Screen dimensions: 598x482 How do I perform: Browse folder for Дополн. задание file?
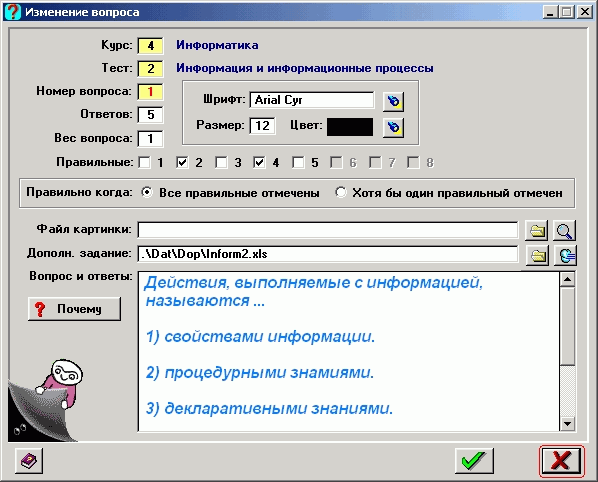[537, 255]
